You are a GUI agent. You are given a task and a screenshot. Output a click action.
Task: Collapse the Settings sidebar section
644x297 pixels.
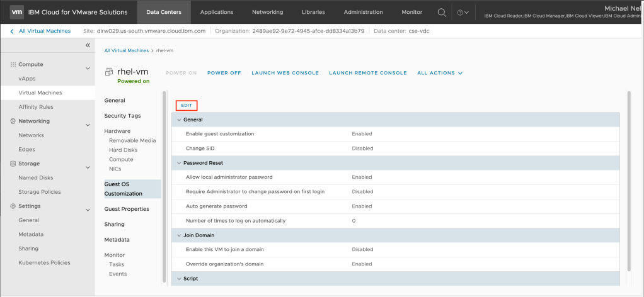(88, 209)
